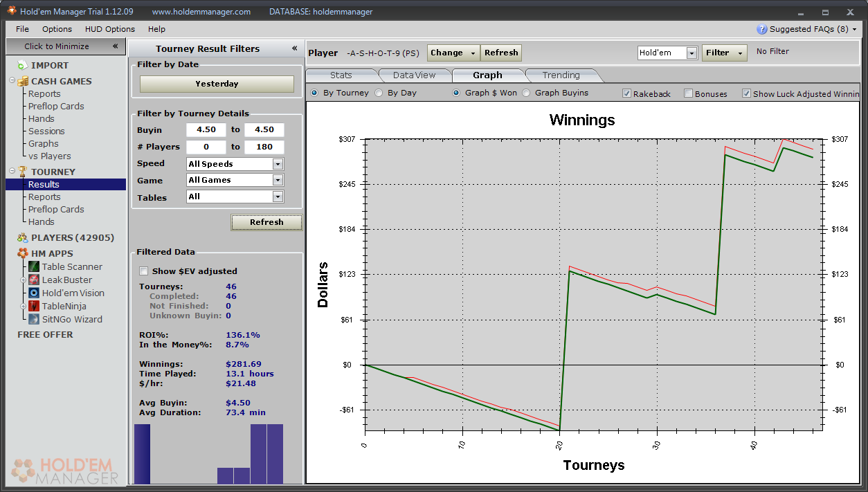Expand the Tables dropdown

point(278,197)
